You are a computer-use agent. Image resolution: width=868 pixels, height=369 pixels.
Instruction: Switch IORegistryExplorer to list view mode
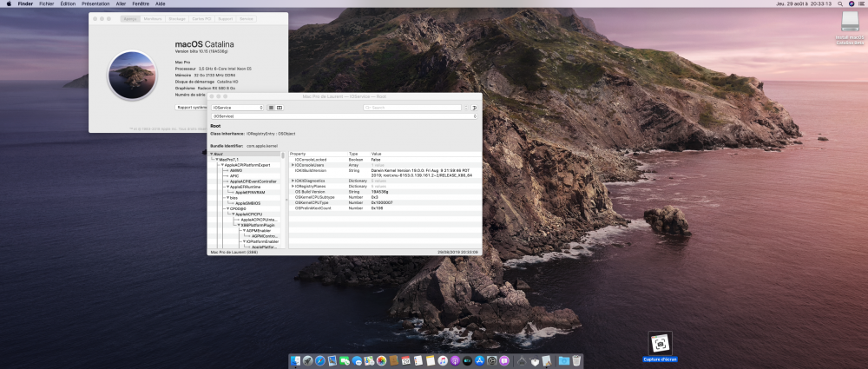271,108
